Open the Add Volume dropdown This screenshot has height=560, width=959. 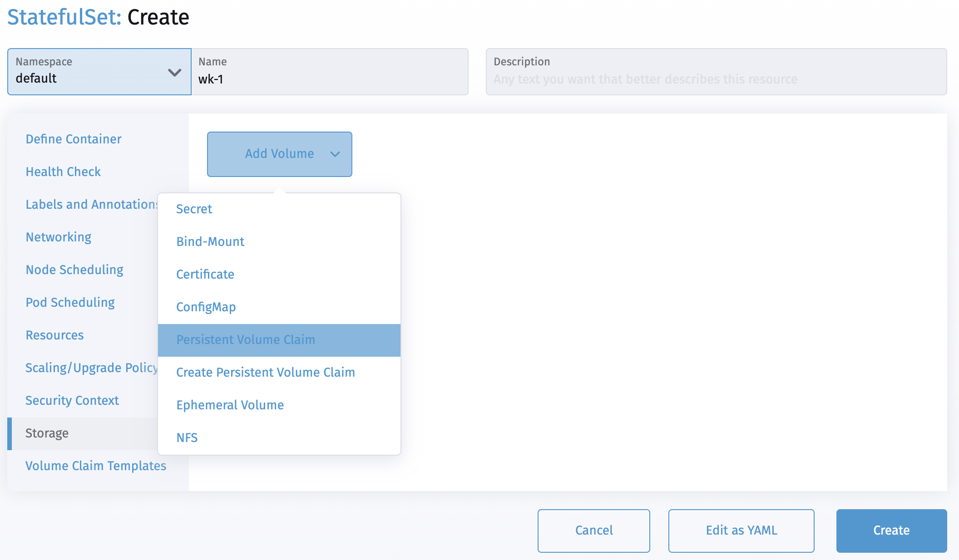coord(279,154)
